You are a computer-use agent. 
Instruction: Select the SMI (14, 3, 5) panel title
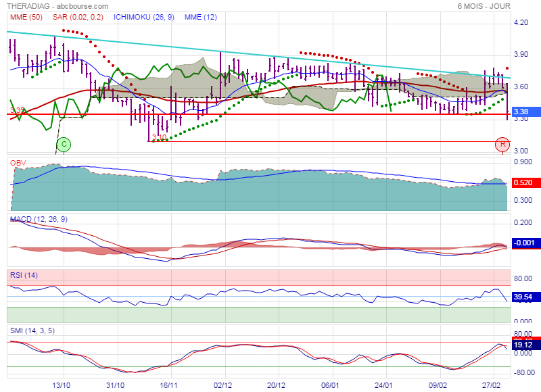click(33, 330)
